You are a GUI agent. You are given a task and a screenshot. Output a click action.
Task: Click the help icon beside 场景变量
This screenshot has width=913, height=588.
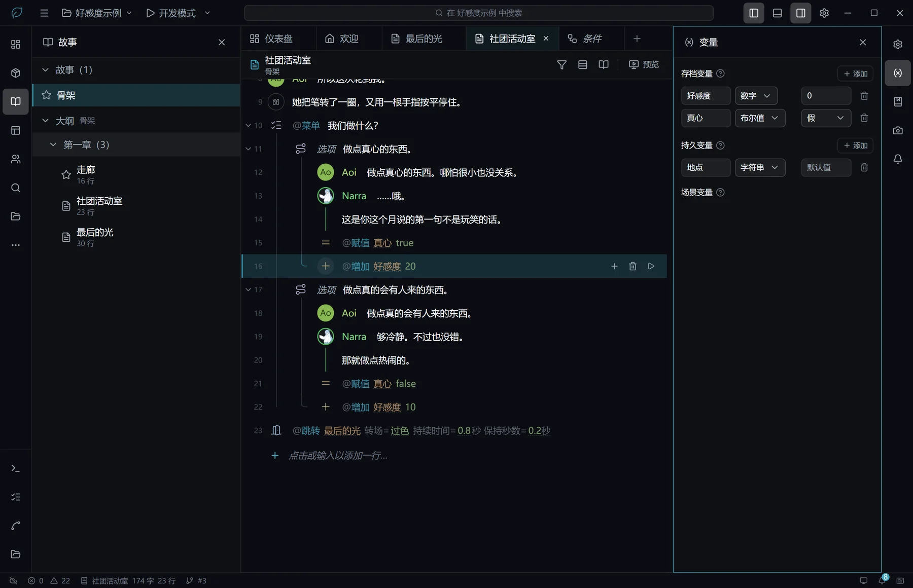coord(720,193)
